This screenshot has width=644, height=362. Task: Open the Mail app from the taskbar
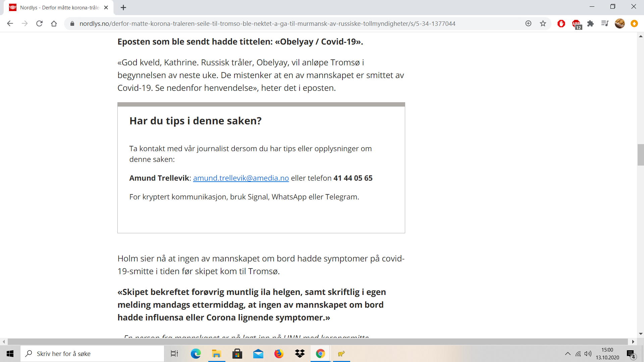point(258,354)
